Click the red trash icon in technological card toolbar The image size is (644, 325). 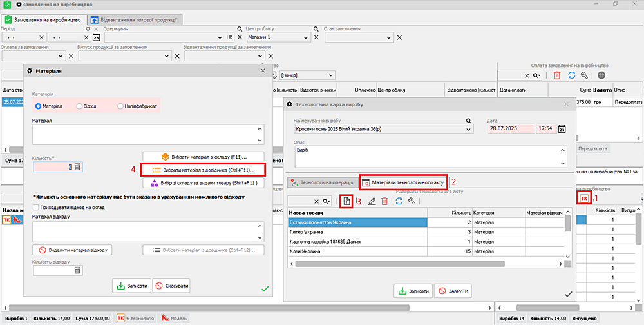pyautogui.click(x=384, y=201)
